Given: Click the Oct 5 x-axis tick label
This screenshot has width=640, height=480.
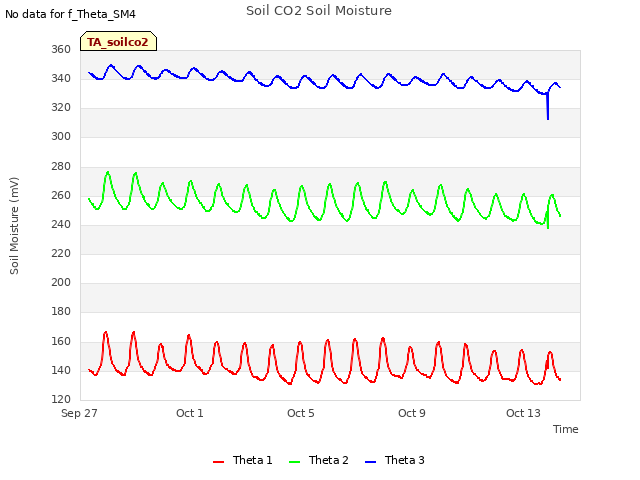Looking at the screenshot, I should click(301, 413).
